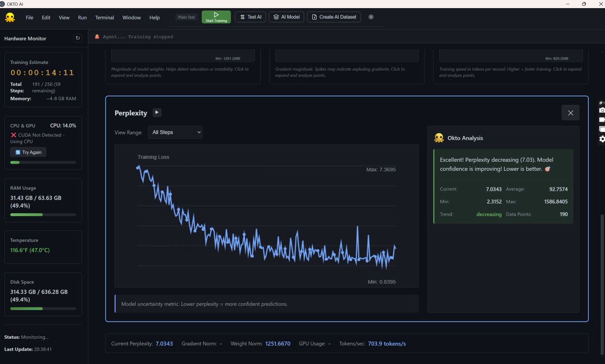Toggle CUDA detection with Try Again
Image resolution: width=605 pixels, height=364 pixels.
pos(28,152)
